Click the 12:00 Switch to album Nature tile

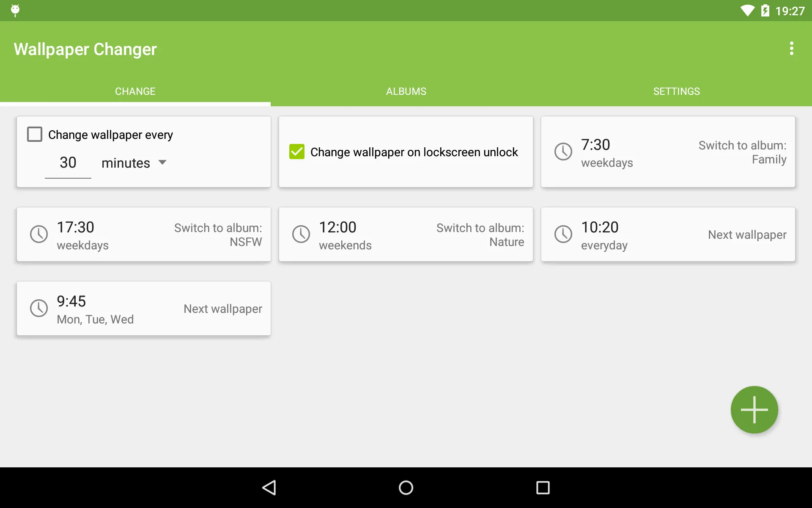406,234
